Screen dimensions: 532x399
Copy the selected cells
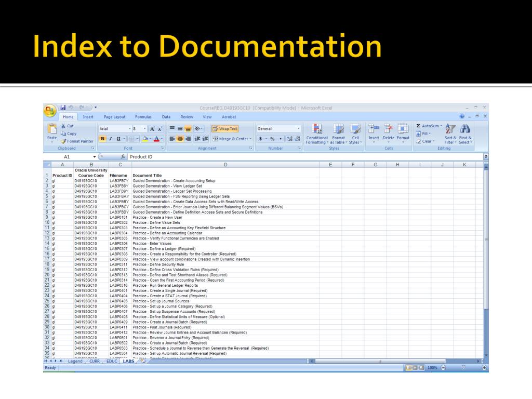click(69, 134)
